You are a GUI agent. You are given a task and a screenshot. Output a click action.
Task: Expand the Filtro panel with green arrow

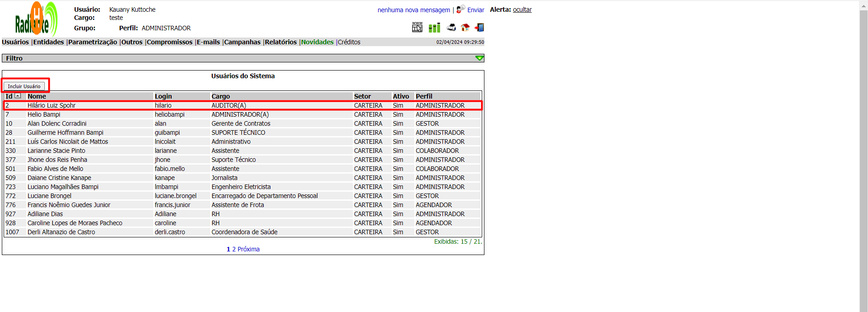coord(479,58)
